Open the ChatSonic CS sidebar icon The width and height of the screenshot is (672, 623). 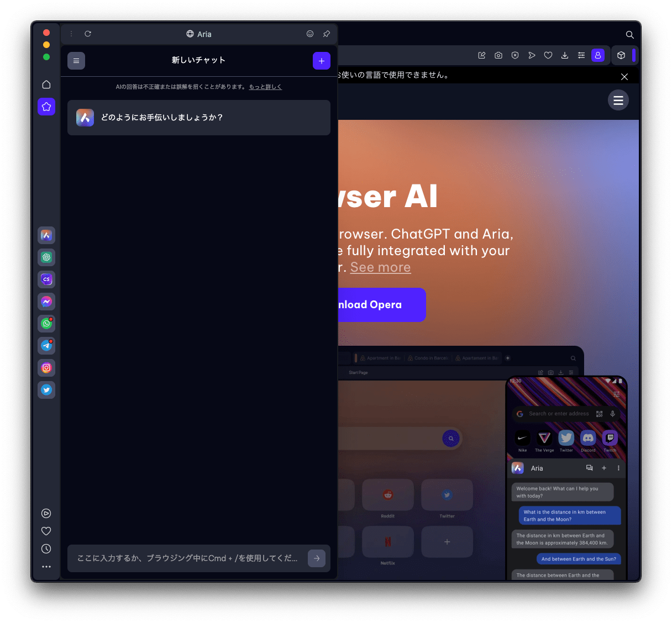coord(46,279)
